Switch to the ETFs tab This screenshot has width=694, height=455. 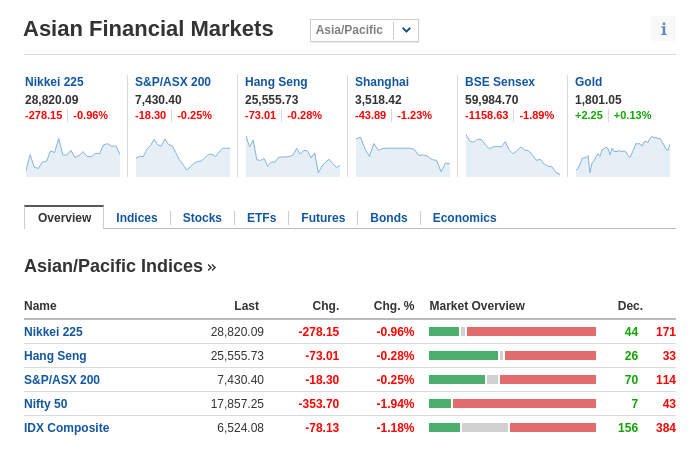pyautogui.click(x=262, y=218)
